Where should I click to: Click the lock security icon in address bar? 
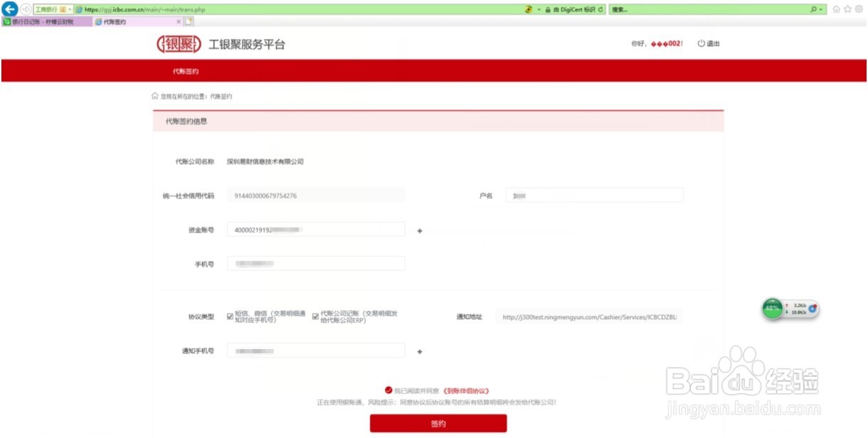click(x=548, y=9)
